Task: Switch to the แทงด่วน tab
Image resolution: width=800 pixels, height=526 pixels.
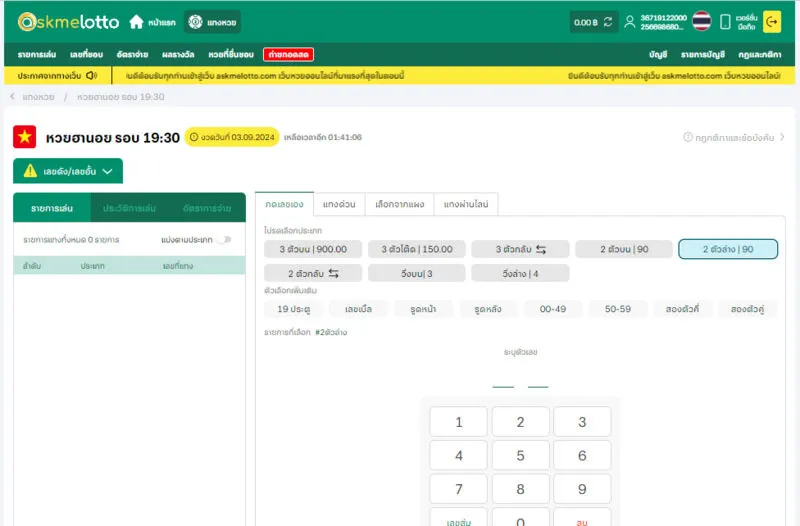Action: click(340, 204)
